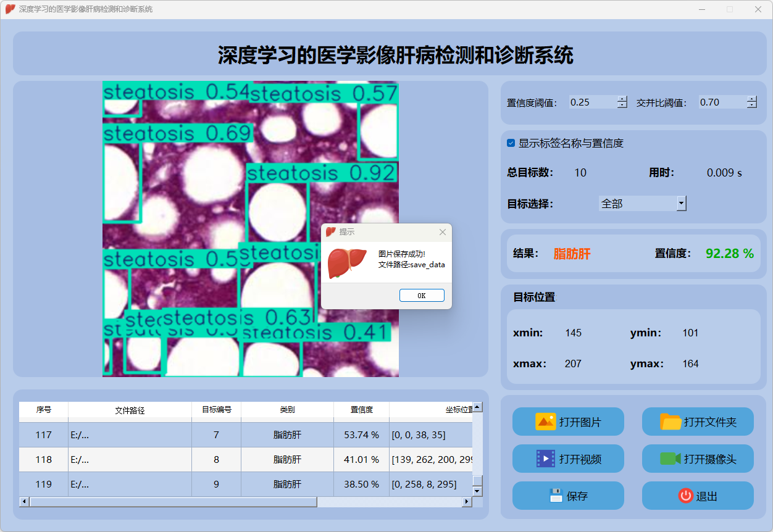
Task: Toggle 显示标签名称与置信度 checkbox
Action: tap(511, 143)
